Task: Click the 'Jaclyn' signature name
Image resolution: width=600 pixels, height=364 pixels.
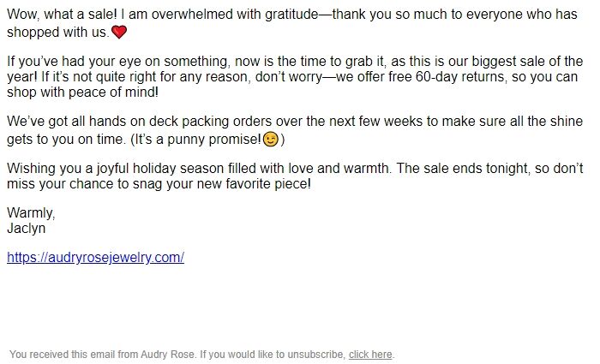Action: pyautogui.click(x=26, y=229)
